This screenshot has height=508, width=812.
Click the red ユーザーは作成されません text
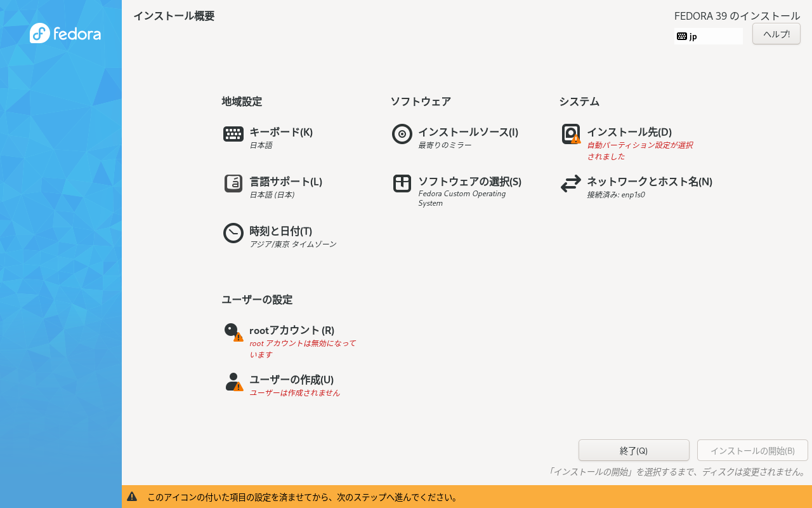click(295, 393)
